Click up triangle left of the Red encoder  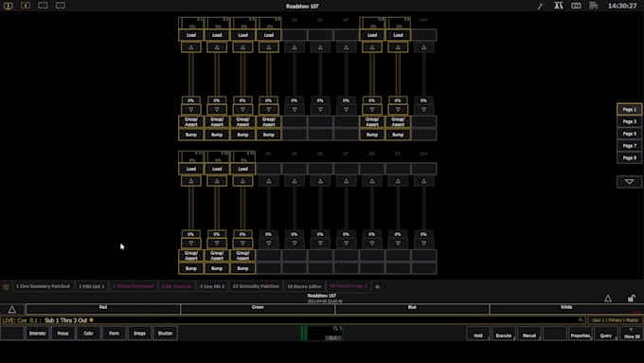click(x=12, y=309)
